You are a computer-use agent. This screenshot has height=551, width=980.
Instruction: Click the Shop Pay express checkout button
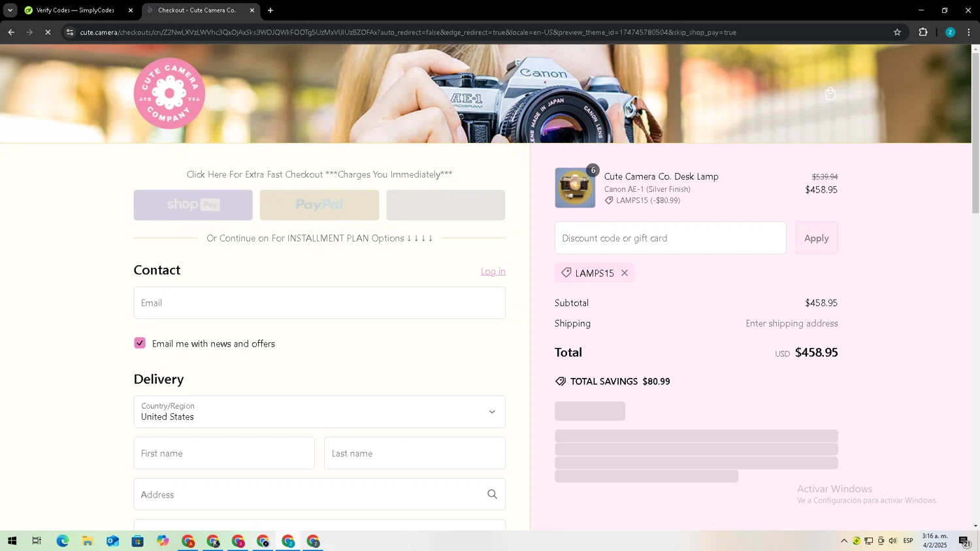[x=193, y=205]
